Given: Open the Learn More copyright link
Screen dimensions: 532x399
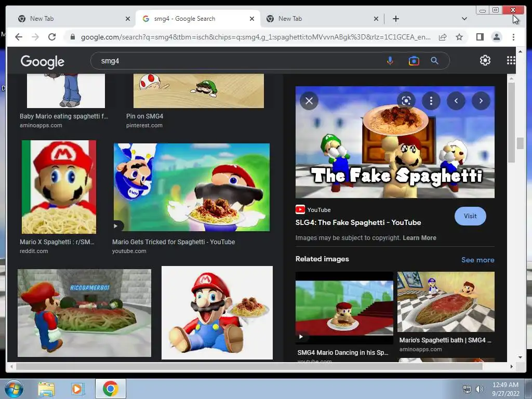Looking at the screenshot, I should click(419, 238).
